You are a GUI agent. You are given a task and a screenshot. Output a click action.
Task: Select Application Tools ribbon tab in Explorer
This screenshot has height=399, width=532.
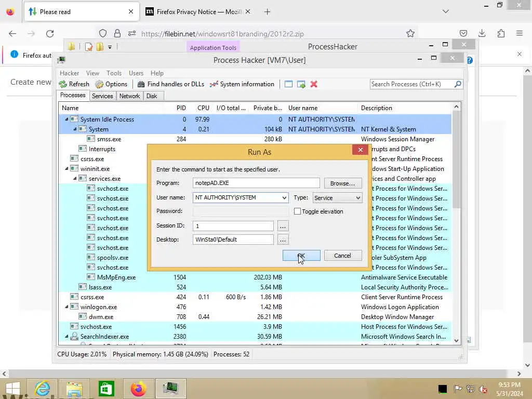click(x=213, y=47)
